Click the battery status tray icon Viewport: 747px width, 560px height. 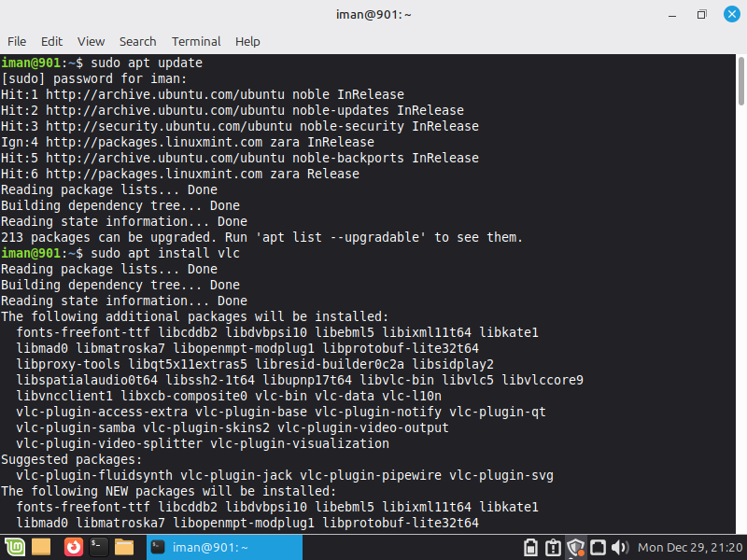point(532,547)
